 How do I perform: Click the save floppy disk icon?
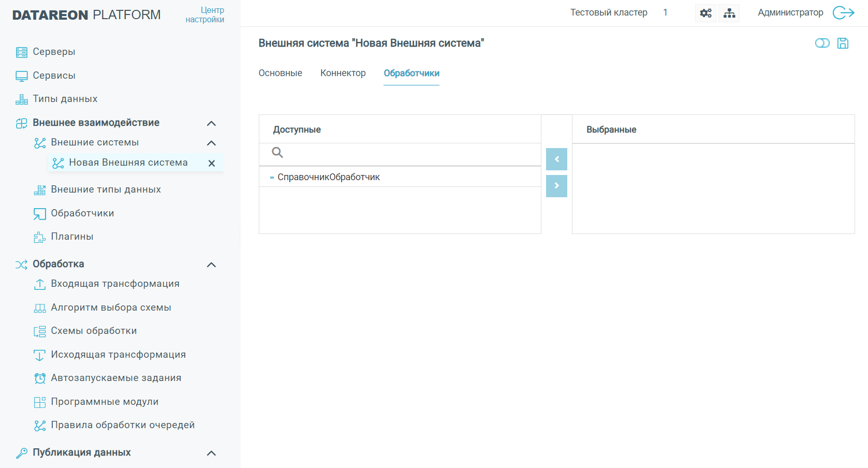tap(843, 43)
